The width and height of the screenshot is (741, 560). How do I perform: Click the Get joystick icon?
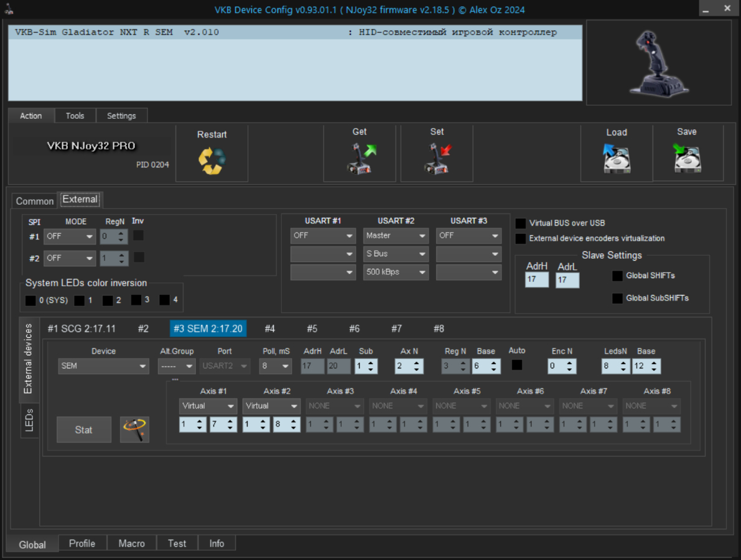coord(361,158)
